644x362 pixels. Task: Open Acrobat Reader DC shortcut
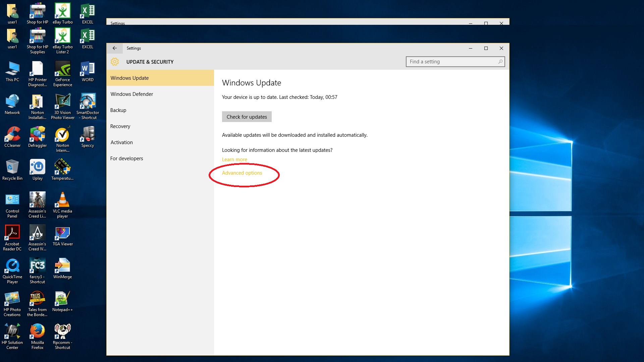coord(12,238)
